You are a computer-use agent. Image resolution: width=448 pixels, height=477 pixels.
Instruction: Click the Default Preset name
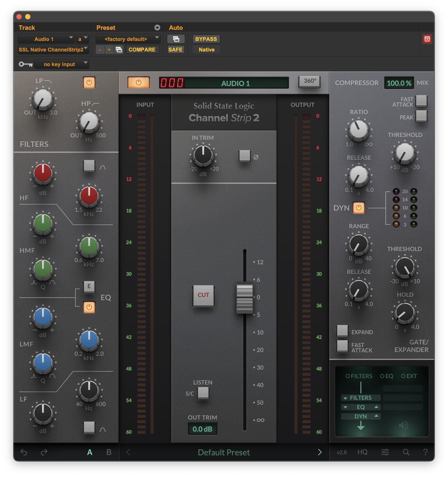[x=224, y=452]
